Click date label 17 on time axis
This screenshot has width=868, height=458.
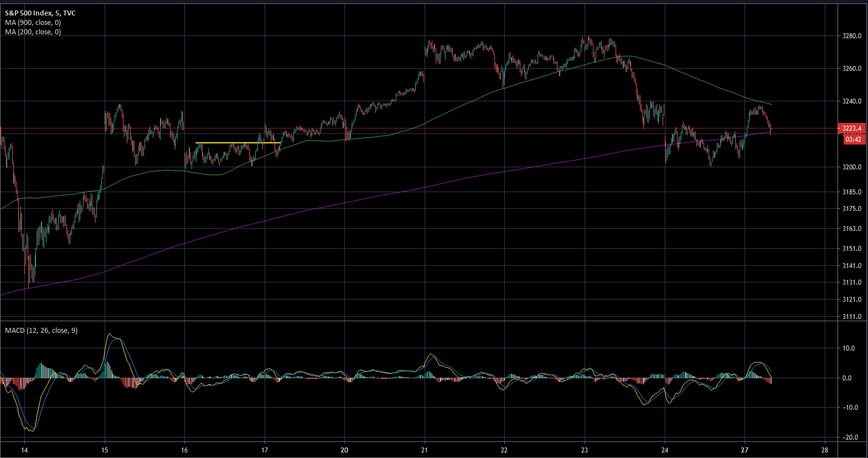[x=265, y=449]
